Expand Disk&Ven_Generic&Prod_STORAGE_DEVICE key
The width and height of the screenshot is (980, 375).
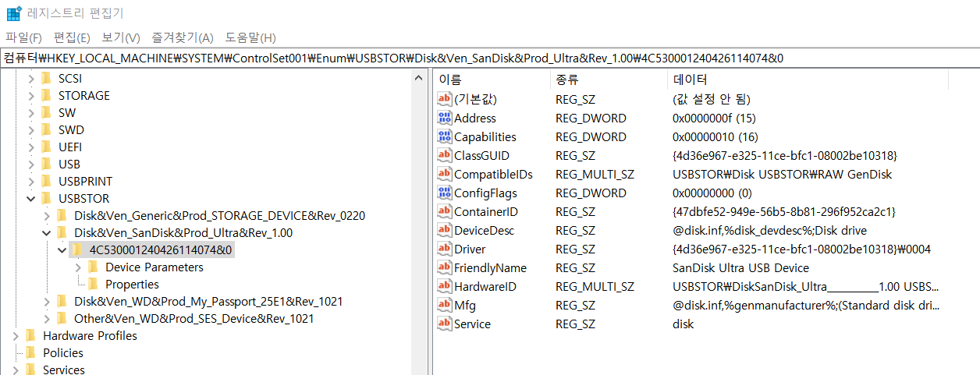pyautogui.click(x=47, y=216)
